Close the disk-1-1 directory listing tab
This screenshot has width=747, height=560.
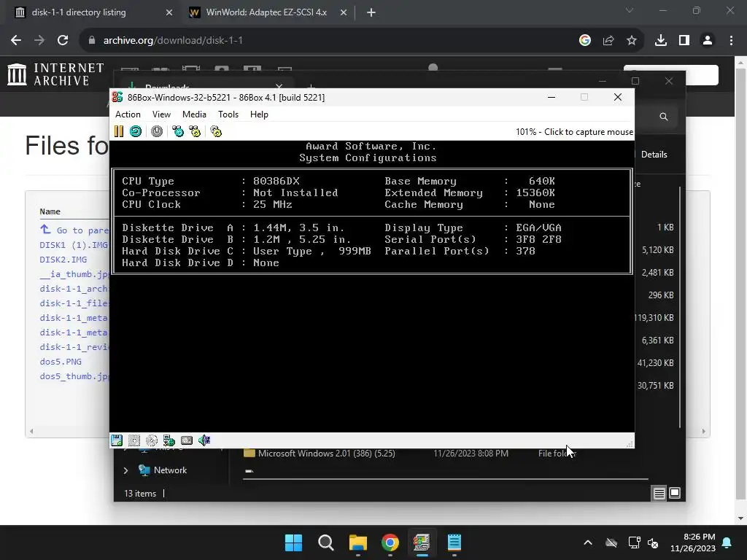click(169, 13)
